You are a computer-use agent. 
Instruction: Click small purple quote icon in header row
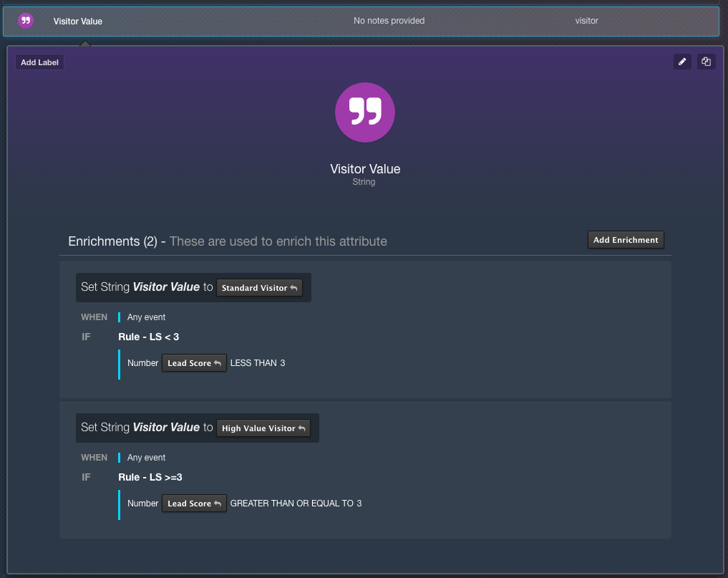(26, 21)
